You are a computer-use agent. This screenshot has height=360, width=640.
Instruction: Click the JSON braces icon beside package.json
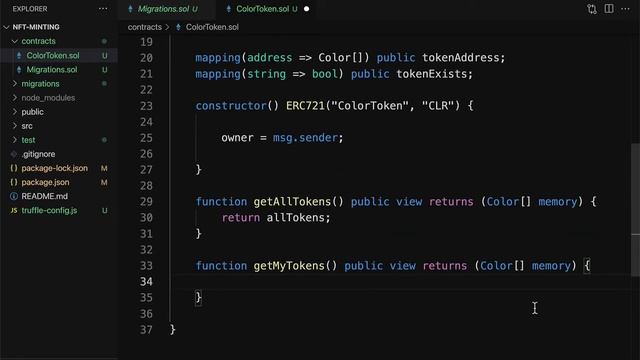point(14,182)
